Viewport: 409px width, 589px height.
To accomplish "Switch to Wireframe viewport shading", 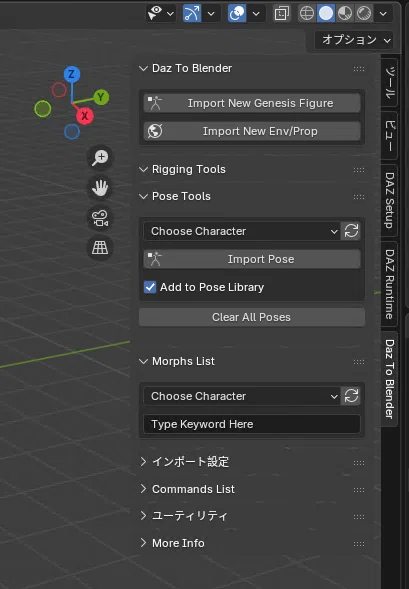I will (307, 14).
